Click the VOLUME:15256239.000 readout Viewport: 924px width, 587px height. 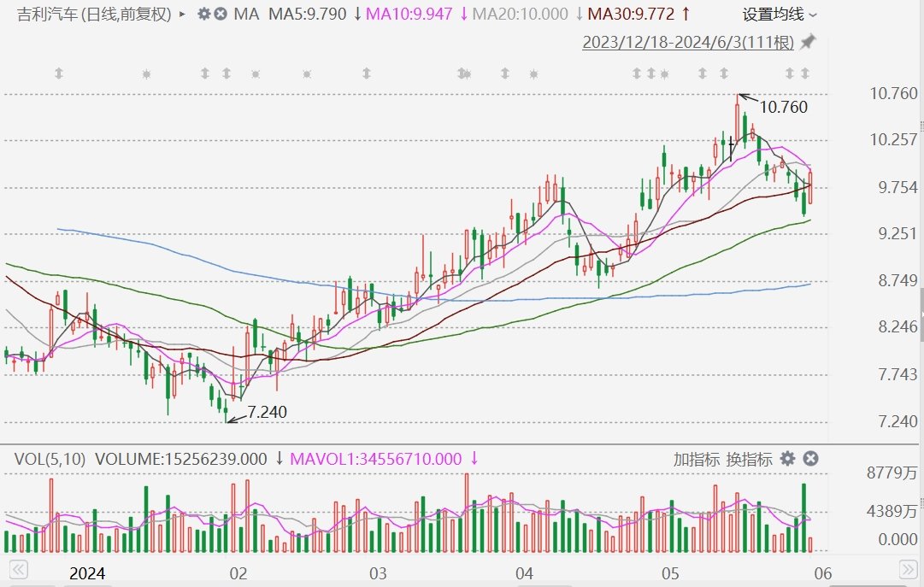tap(181, 459)
